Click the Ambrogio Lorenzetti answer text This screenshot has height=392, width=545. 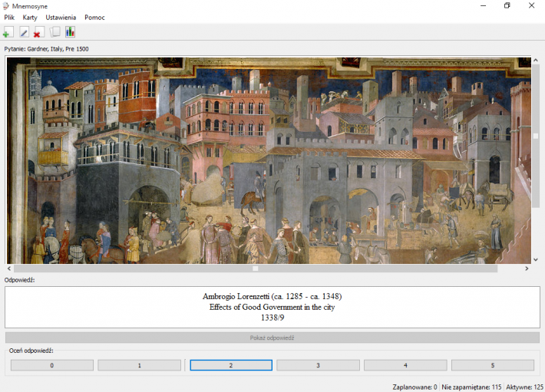point(272,296)
